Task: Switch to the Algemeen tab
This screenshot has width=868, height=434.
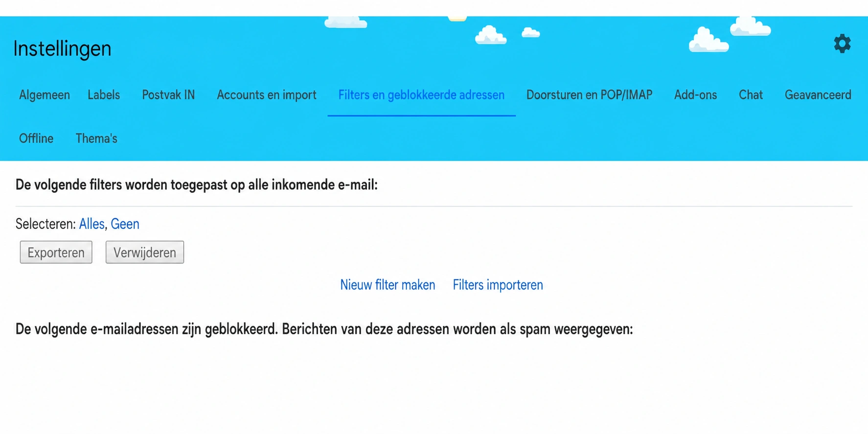Action: point(45,95)
